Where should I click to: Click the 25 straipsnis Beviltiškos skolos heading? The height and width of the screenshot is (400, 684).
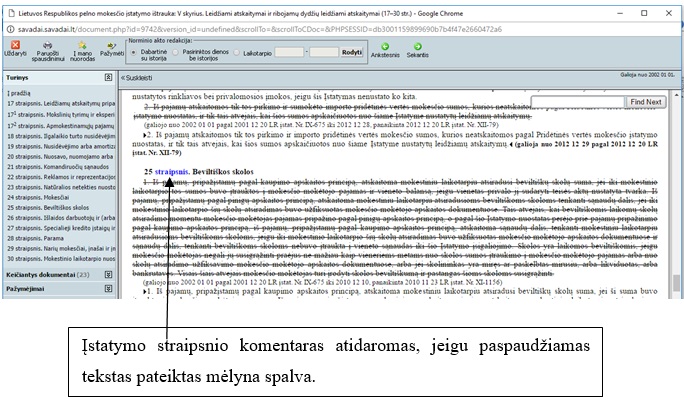click(199, 171)
